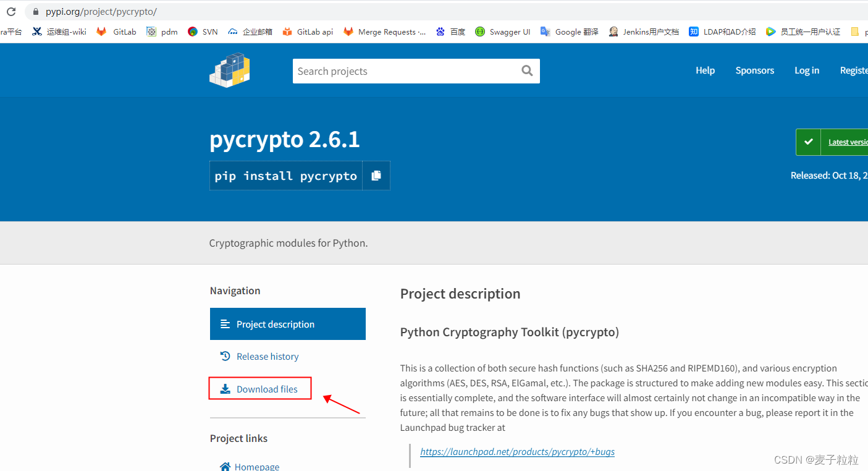Open the 企业邮箱 bookmark
This screenshot has width=868, height=471.
[256, 32]
